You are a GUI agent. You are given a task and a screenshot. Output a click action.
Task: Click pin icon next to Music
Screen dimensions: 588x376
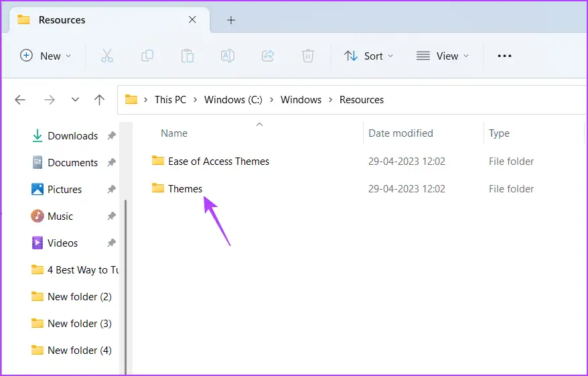pos(111,216)
